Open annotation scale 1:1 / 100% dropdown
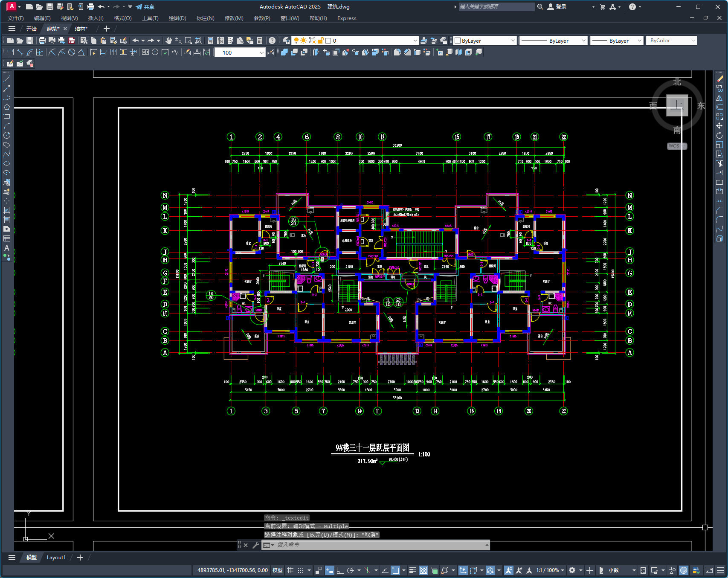 550,570
